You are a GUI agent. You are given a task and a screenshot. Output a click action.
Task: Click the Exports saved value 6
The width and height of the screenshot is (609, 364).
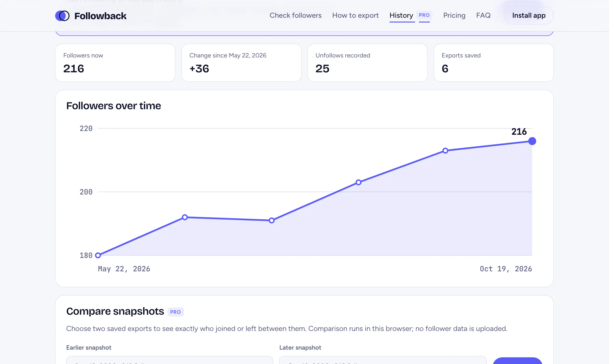coord(445,69)
